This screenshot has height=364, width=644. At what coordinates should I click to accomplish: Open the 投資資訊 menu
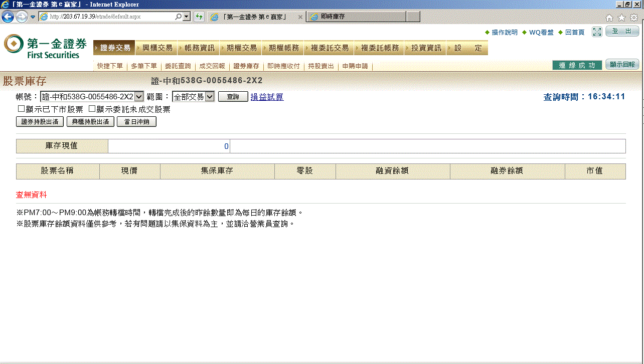click(425, 48)
